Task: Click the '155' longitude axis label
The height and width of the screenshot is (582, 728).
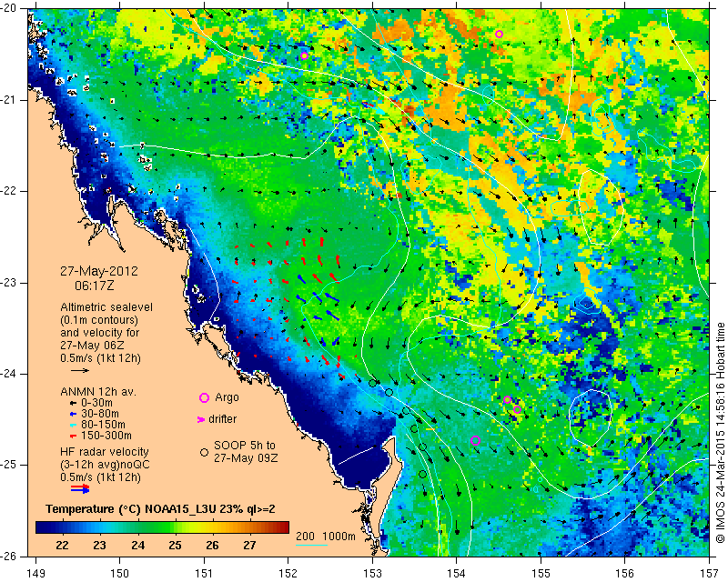Action: tap(541, 573)
